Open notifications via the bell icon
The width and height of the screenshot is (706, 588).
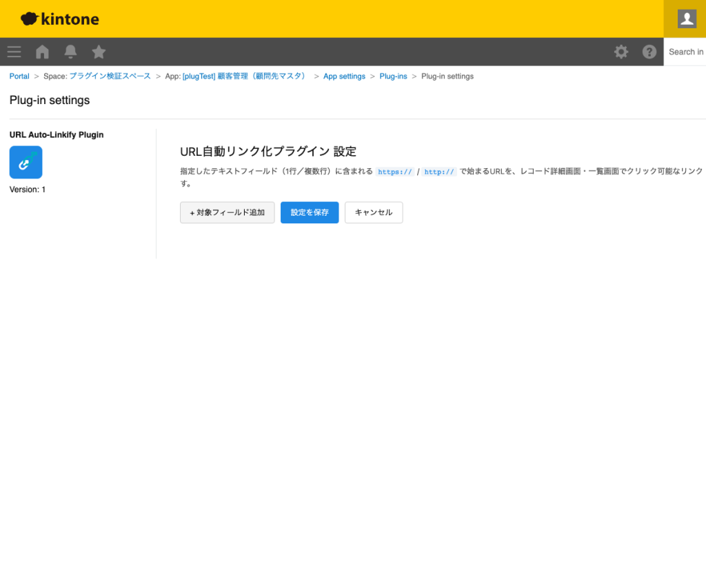click(70, 52)
